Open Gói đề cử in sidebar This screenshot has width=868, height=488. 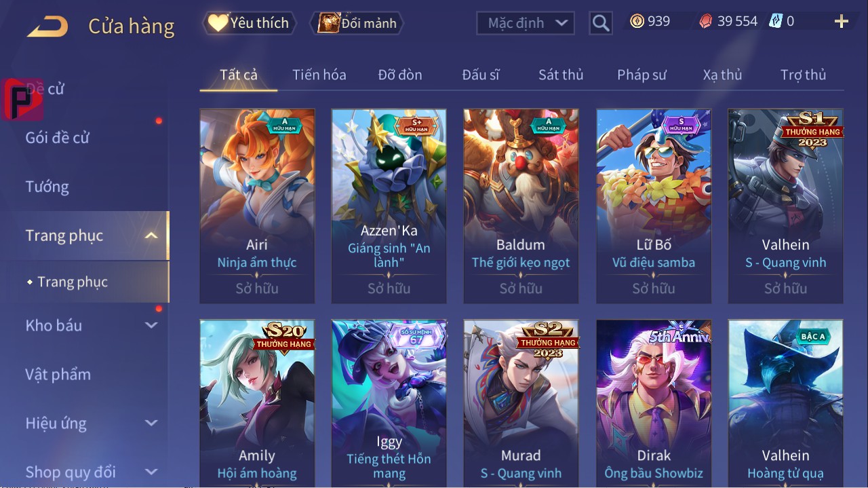(x=58, y=138)
